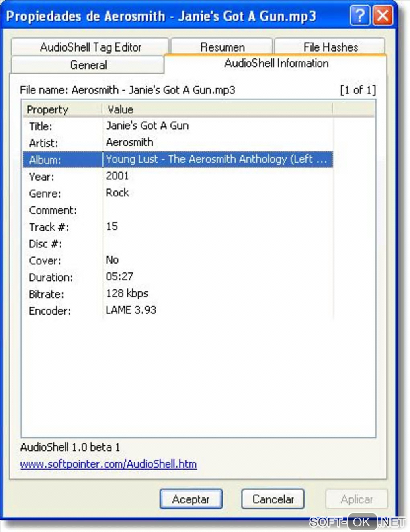Click the track number value 15
Image resolution: width=410 pixels, height=532 pixels.
point(112,226)
